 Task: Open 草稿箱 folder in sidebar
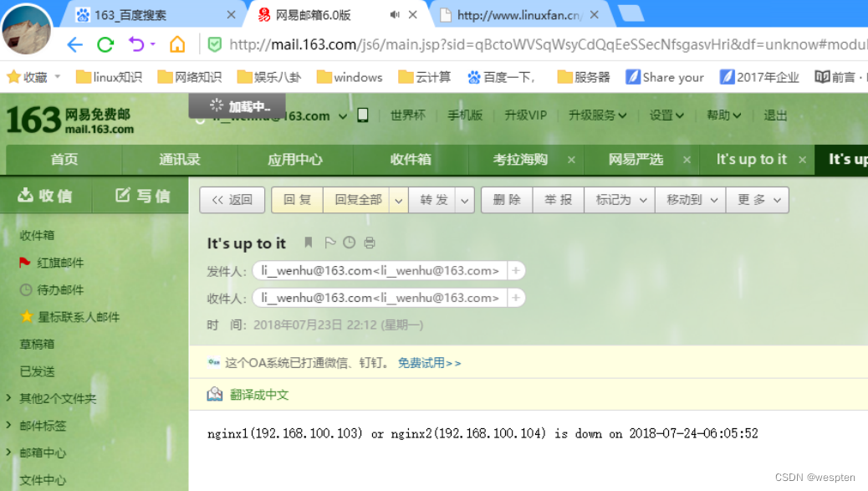[37, 344]
